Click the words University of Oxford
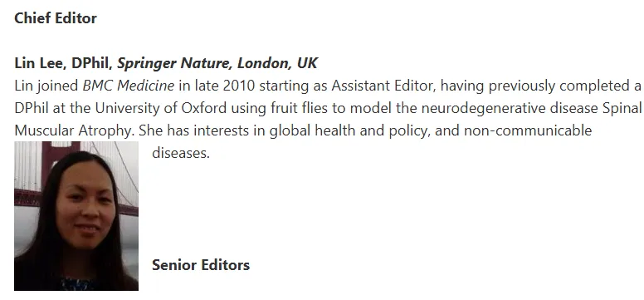Viewport: 644px width, 300px height. pyautogui.click(x=161, y=108)
